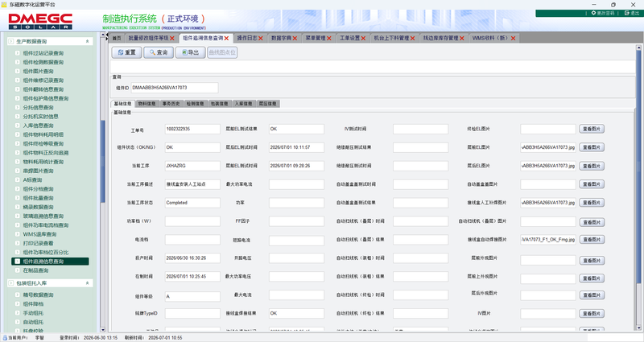Open A标查询 in sidebar
The width and height of the screenshot is (644, 342).
(x=32, y=179)
